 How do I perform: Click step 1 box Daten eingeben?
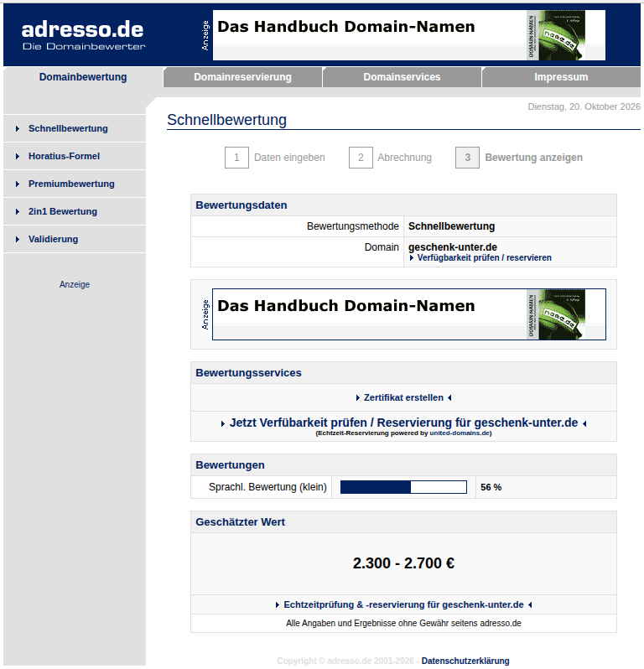(236, 158)
